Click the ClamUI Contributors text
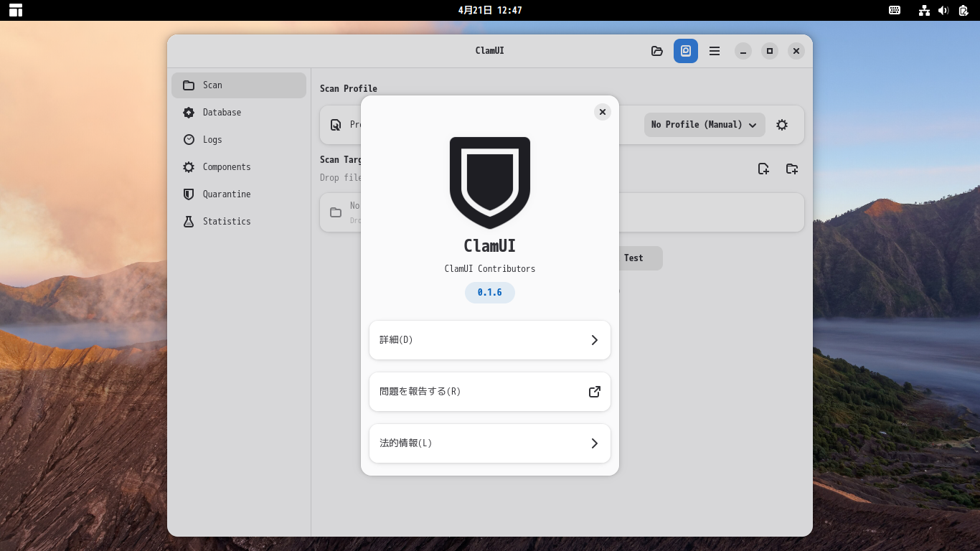 (x=490, y=269)
